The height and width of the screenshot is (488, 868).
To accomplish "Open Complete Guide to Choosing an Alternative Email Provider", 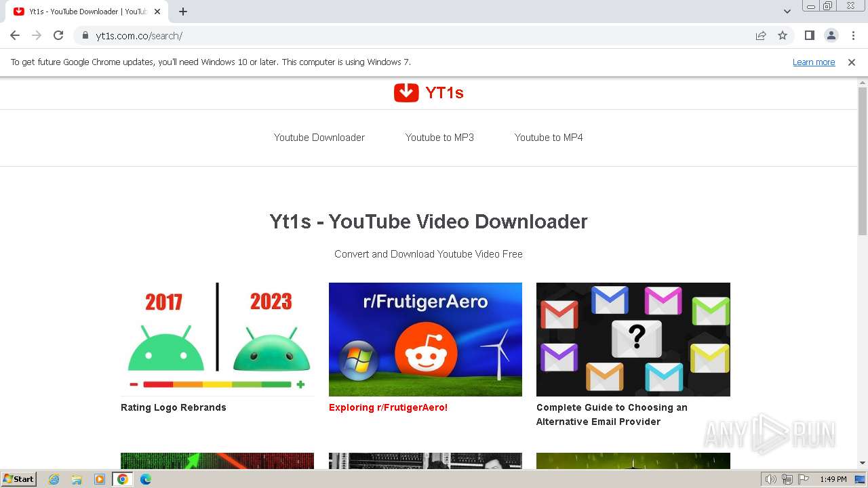I will (x=612, y=414).
